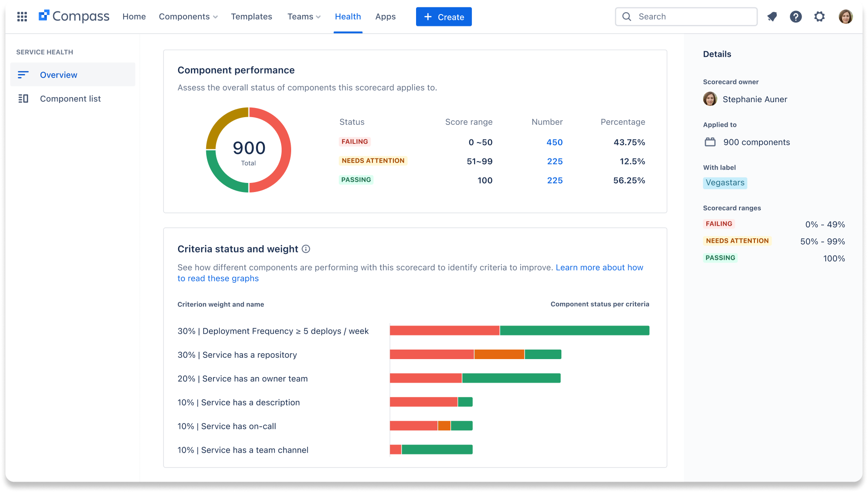The height and width of the screenshot is (493, 868).
Task: Open 'Learn more about how to read these graphs'
Action: [599, 267]
